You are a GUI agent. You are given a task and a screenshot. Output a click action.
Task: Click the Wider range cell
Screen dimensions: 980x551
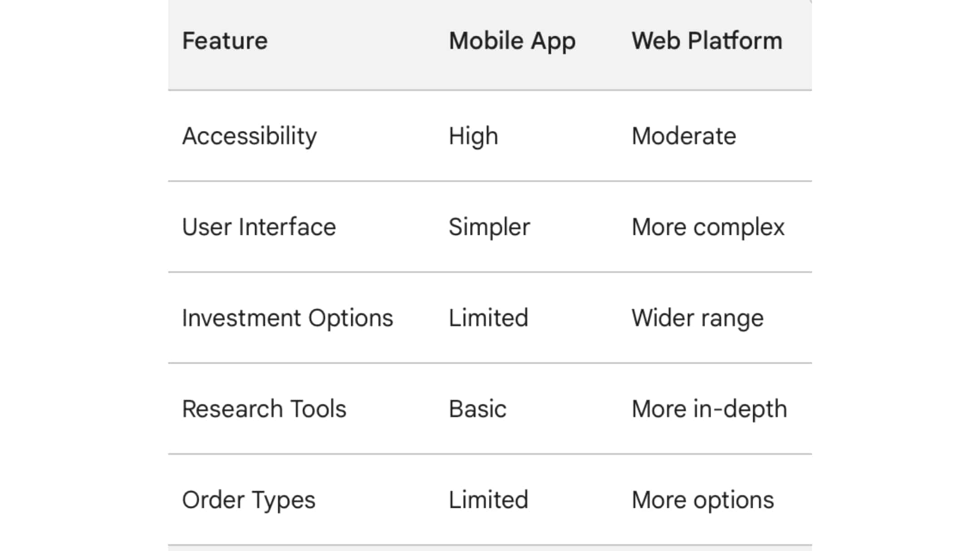click(x=697, y=318)
